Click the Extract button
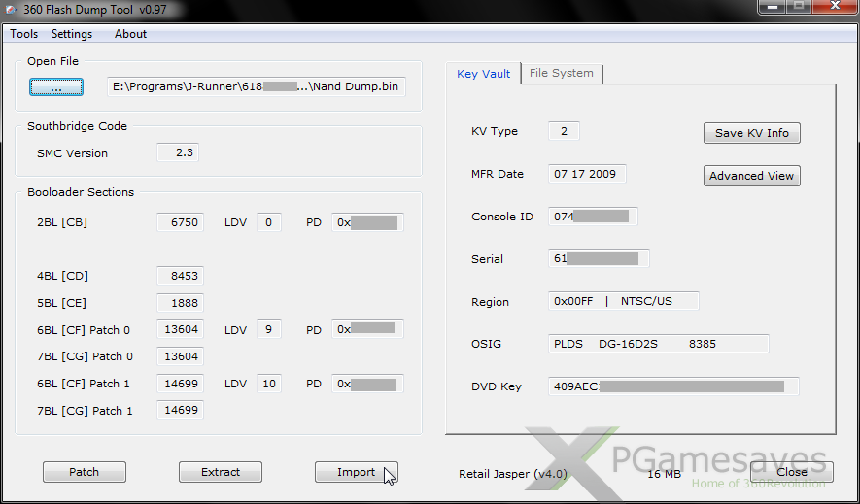 coord(221,472)
